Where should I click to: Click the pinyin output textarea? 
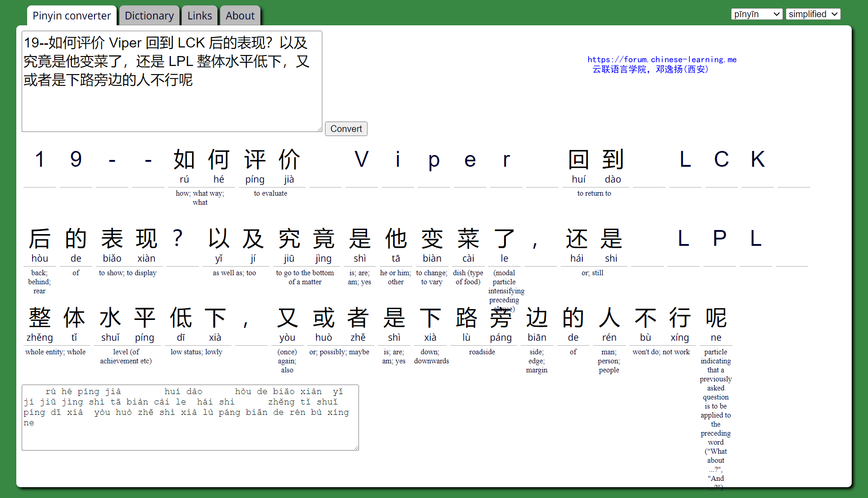coord(190,418)
